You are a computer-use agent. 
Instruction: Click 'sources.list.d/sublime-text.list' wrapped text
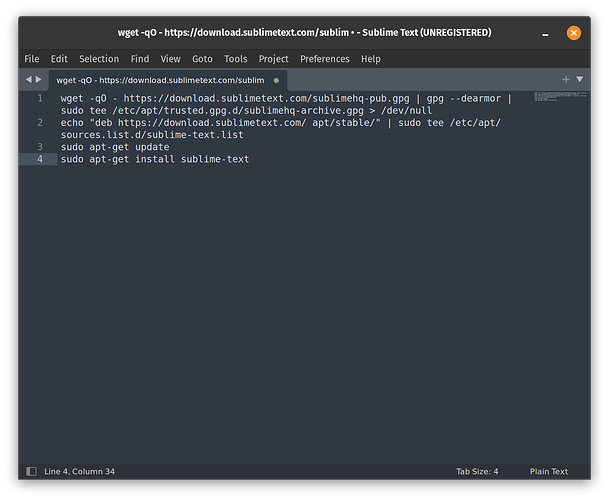152,135
